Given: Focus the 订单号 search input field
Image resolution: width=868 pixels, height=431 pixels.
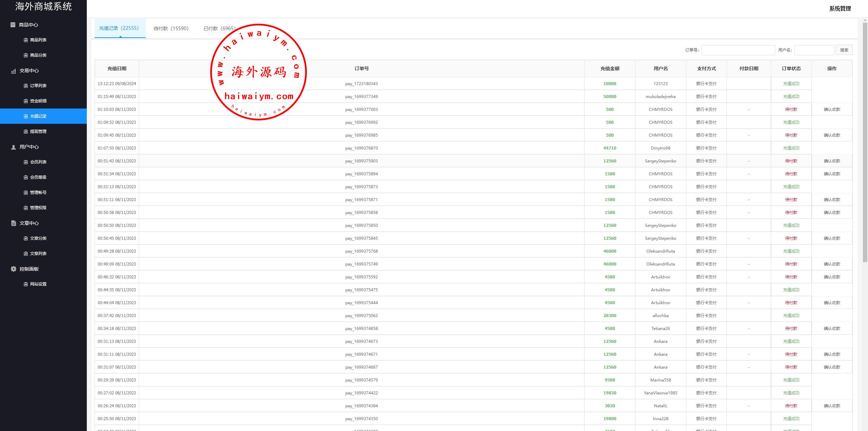Looking at the screenshot, I should pos(738,50).
